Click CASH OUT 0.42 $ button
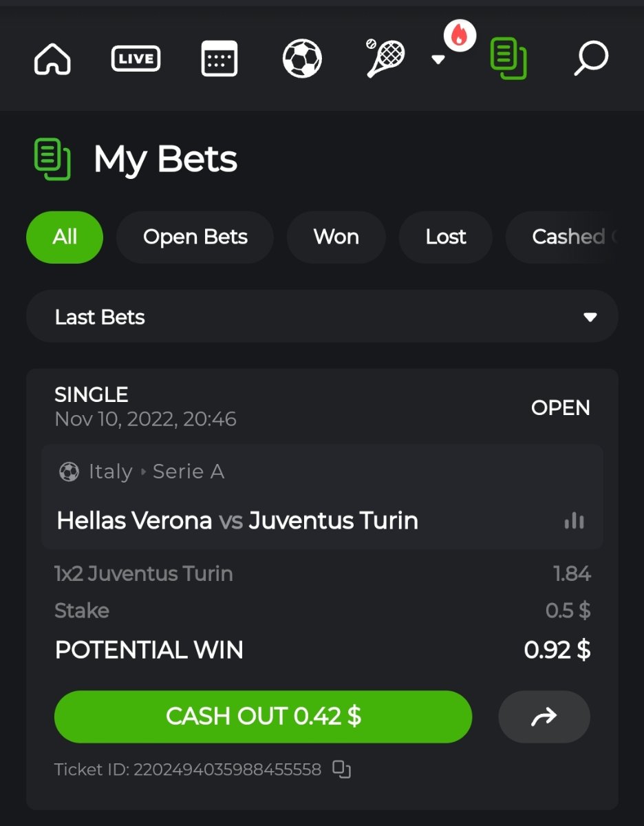The height and width of the screenshot is (826, 644). [x=264, y=717]
